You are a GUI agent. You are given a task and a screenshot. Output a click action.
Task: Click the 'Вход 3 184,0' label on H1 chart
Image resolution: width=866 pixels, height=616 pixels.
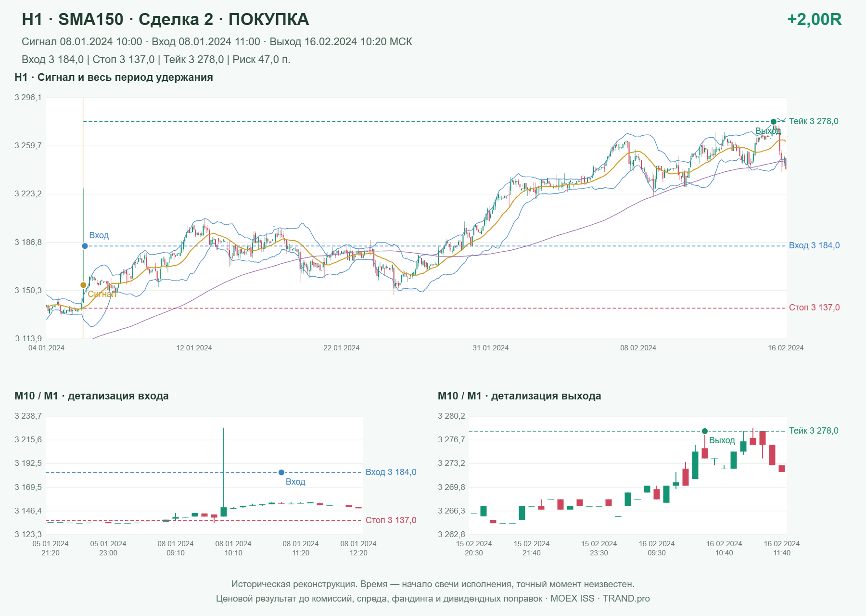pyautogui.click(x=814, y=245)
